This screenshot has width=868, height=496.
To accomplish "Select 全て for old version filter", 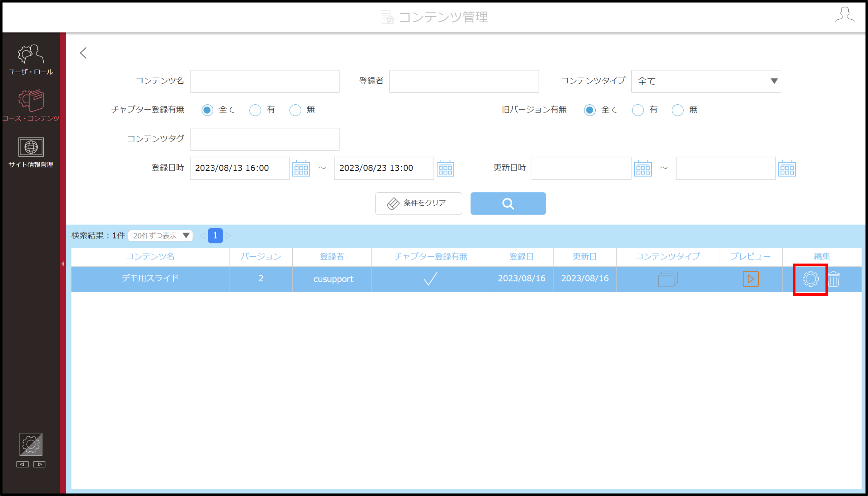I will tap(590, 110).
